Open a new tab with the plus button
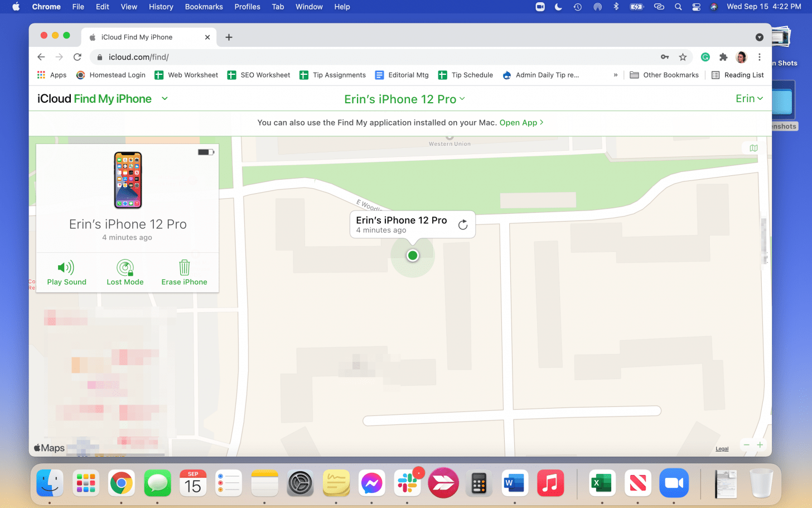 point(229,37)
